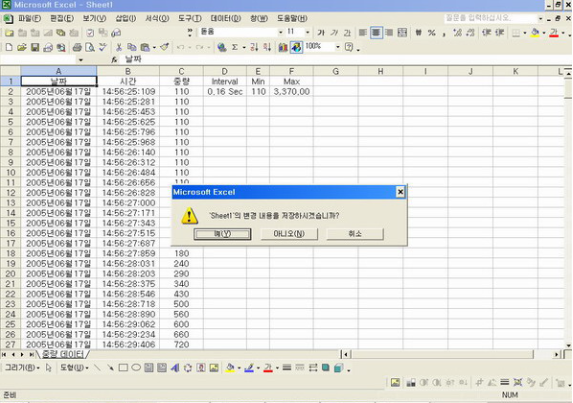
Task: Toggle Bold (가) formatting
Action: click(x=321, y=33)
